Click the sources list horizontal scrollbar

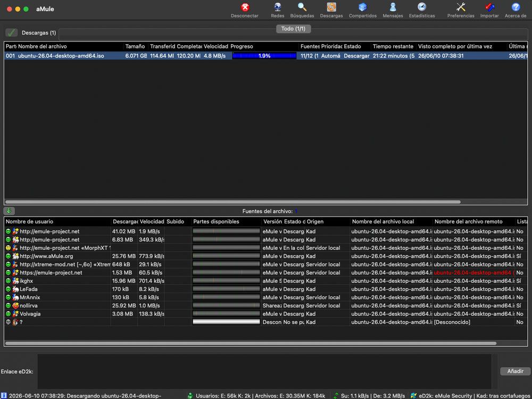coord(251,343)
